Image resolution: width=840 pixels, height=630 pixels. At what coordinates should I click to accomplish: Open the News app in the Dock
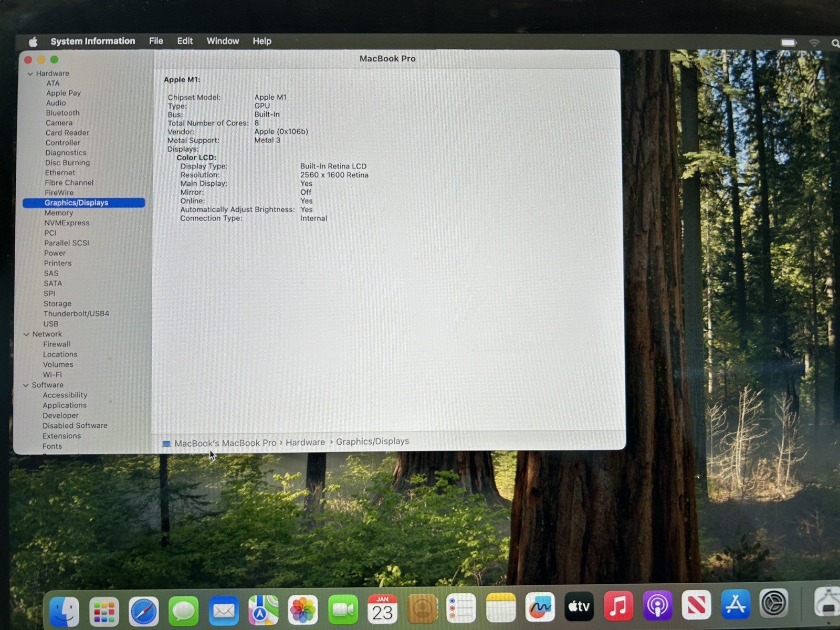[x=696, y=605]
